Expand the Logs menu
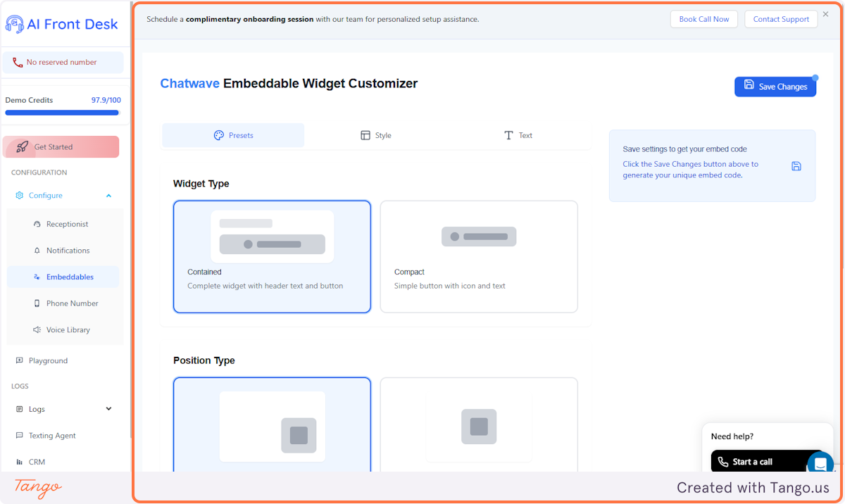The width and height of the screenshot is (845, 504). click(x=108, y=408)
